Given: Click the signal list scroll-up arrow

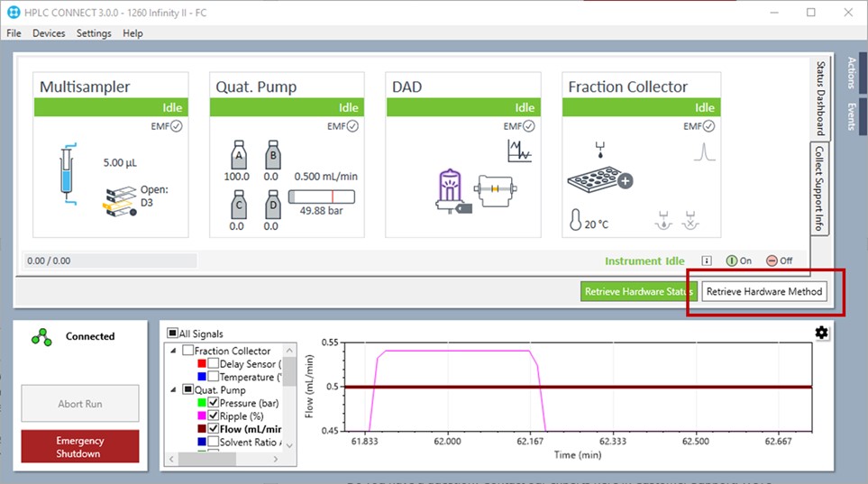Looking at the screenshot, I should (289, 350).
